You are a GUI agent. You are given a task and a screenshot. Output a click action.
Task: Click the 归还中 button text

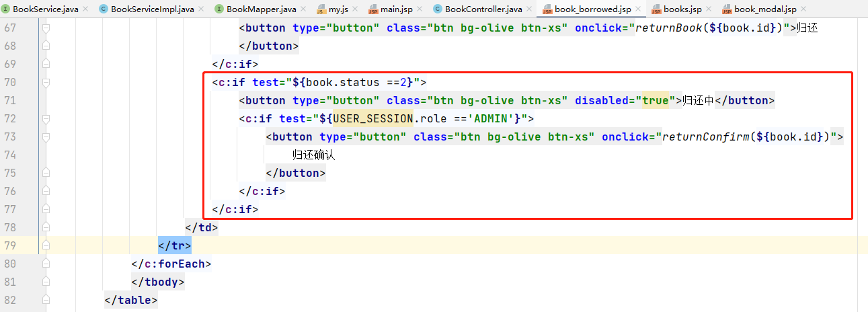[698, 100]
